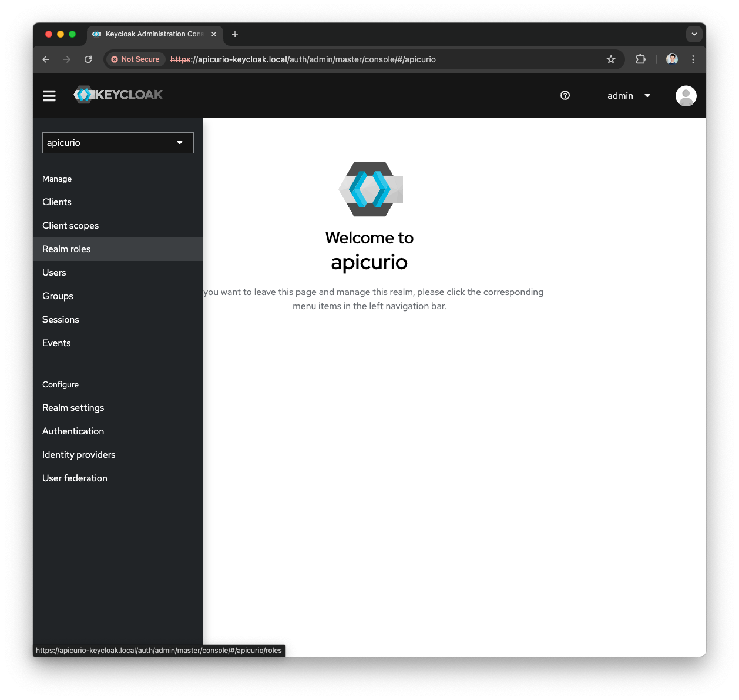Open the help question mark icon
The width and height of the screenshot is (739, 700).
pyautogui.click(x=565, y=96)
